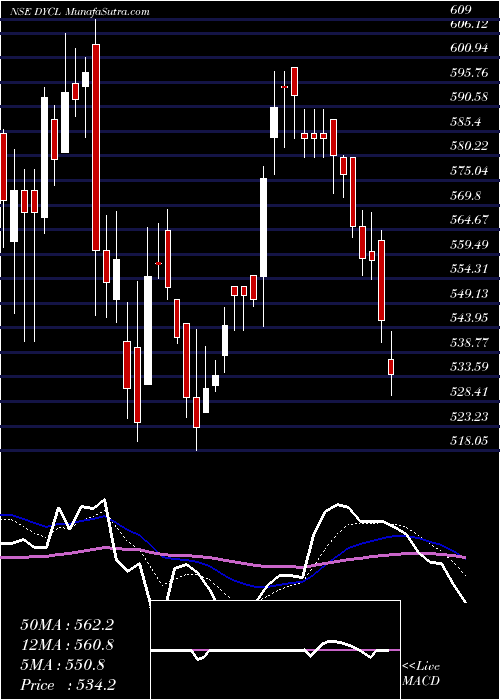
Task: Click the 606.12 price axis label
Action: [469, 25]
